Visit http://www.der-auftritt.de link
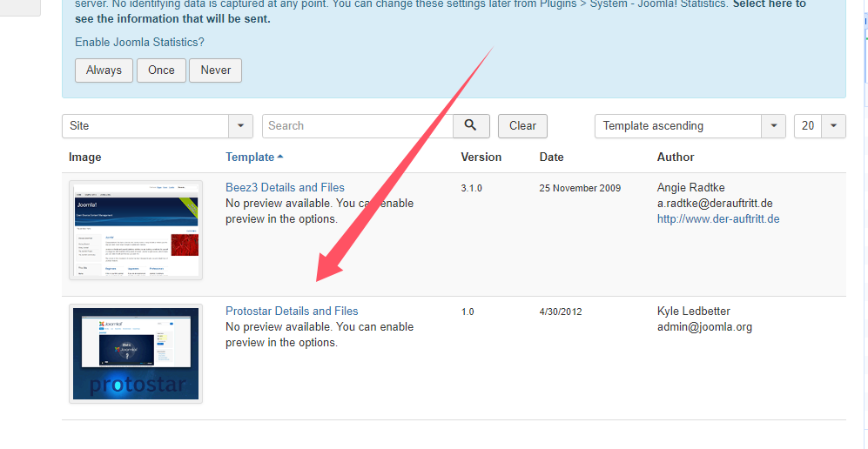 718,219
